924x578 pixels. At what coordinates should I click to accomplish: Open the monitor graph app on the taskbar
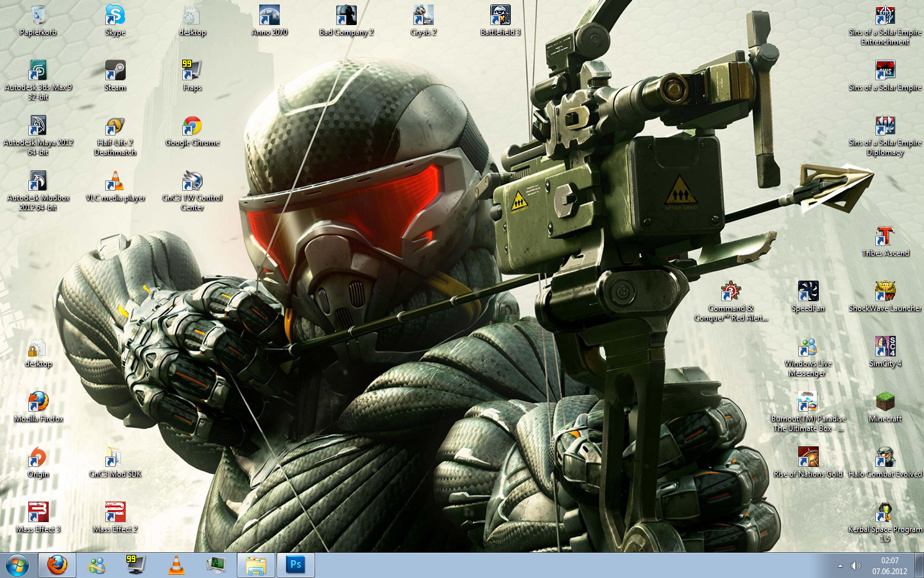[216, 565]
